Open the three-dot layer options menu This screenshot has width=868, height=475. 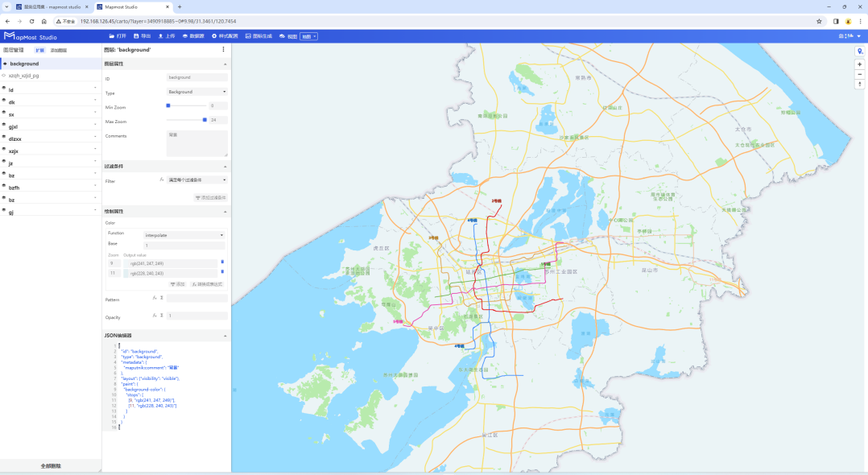pyautogui.click(x=223, y=49)
